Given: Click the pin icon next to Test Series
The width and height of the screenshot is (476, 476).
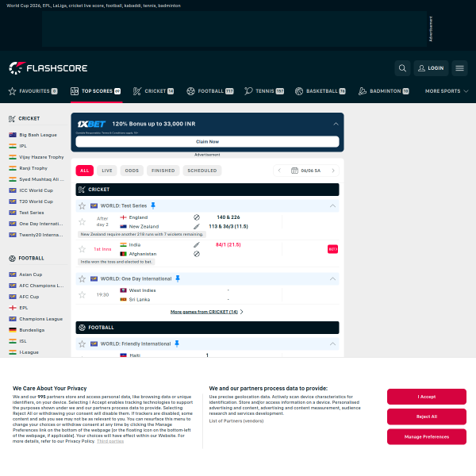Looking at the screenshot, I should (153, 205).
